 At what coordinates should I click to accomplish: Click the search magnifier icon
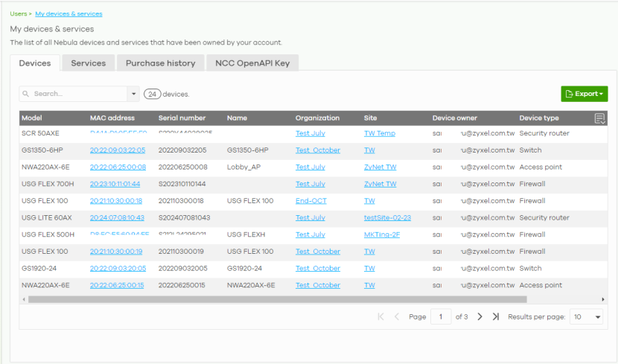click(26, 95)
